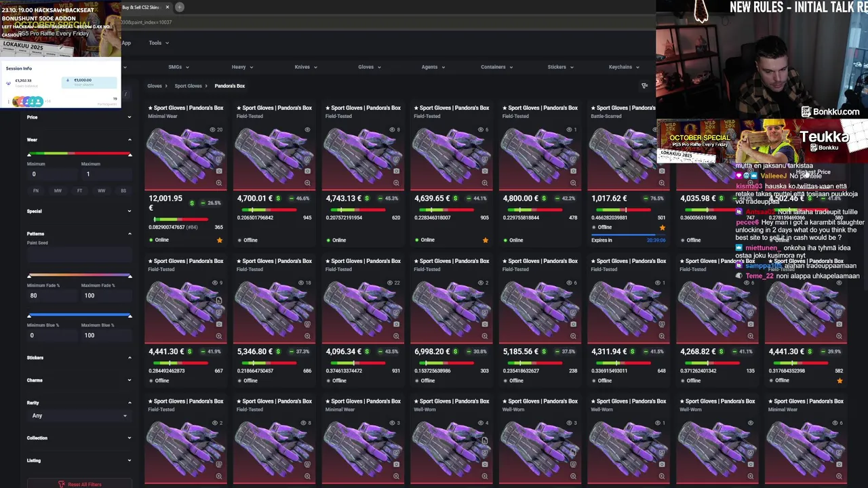
Task: Click the filter icon right of the breadcrumb
Action: [x=644, y=85]
